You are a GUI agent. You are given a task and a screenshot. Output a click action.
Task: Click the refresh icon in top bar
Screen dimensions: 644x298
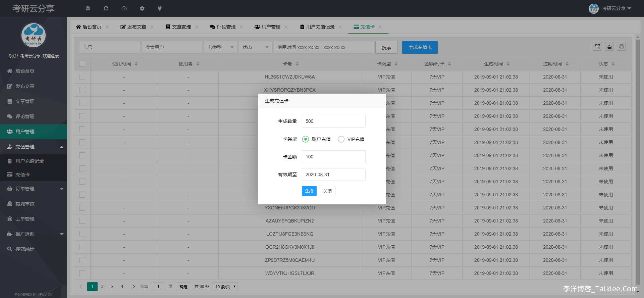[106, 8]
